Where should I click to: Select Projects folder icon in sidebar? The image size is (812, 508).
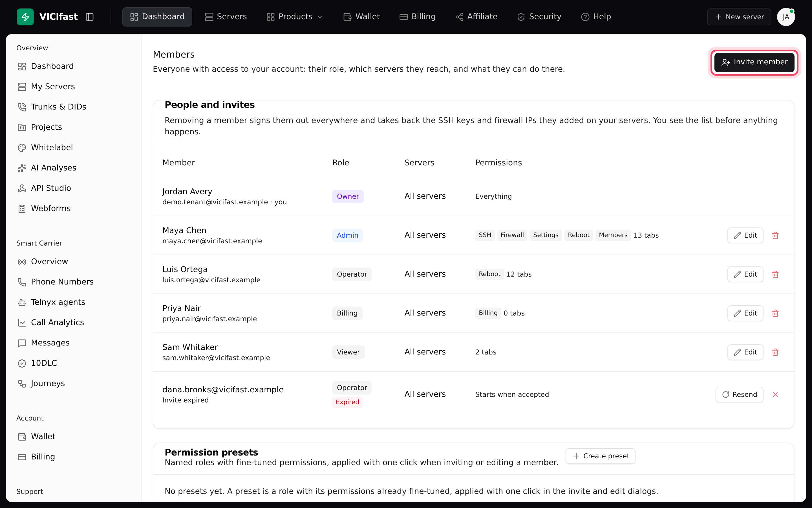22,127
